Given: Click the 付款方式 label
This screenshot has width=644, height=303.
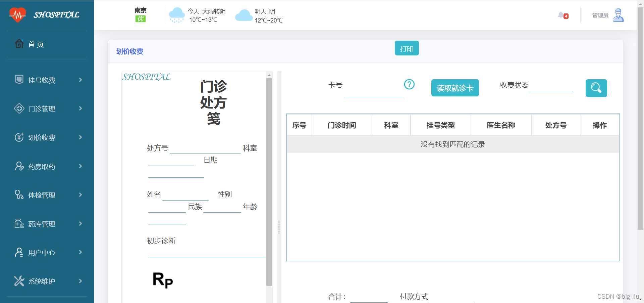Looking at the screenshot, I should [414, 297].
